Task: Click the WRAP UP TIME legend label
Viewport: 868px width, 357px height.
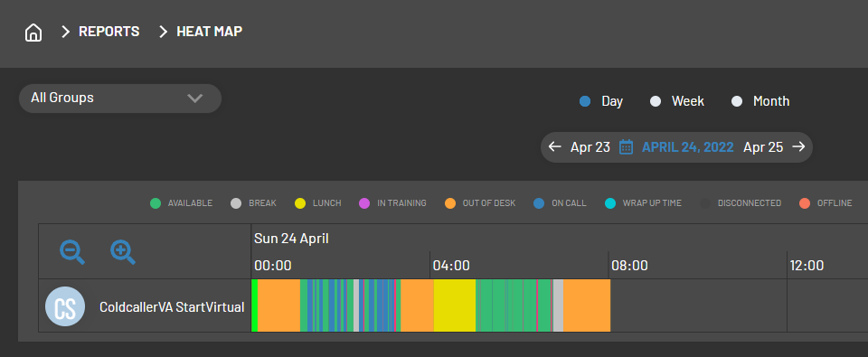Action: 652,203
